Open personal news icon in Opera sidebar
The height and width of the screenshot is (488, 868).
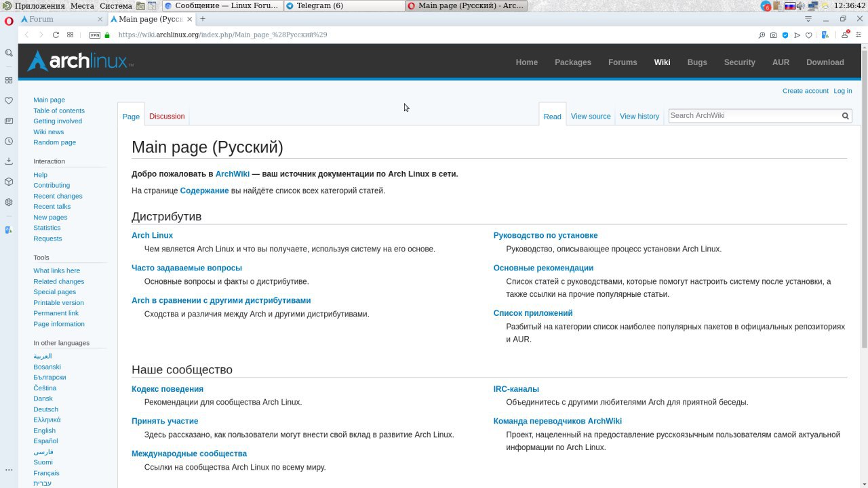point(9,121)
